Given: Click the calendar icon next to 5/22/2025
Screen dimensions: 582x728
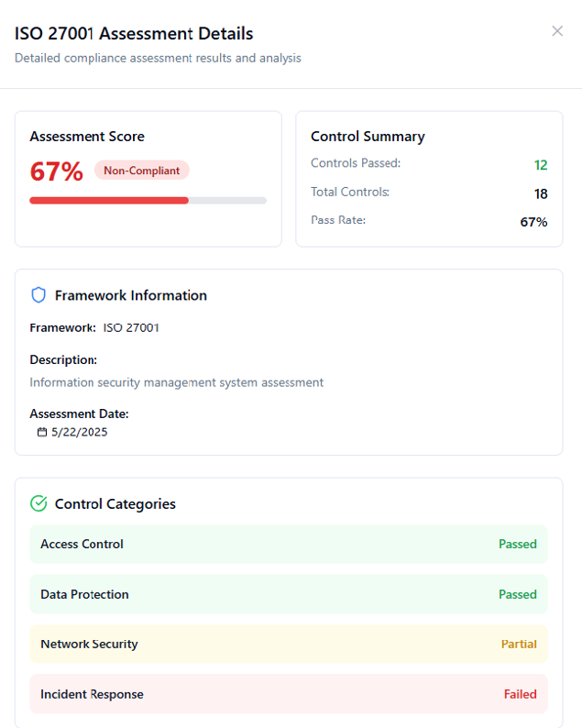Looking at the screenshot, I should coord(42,432).
